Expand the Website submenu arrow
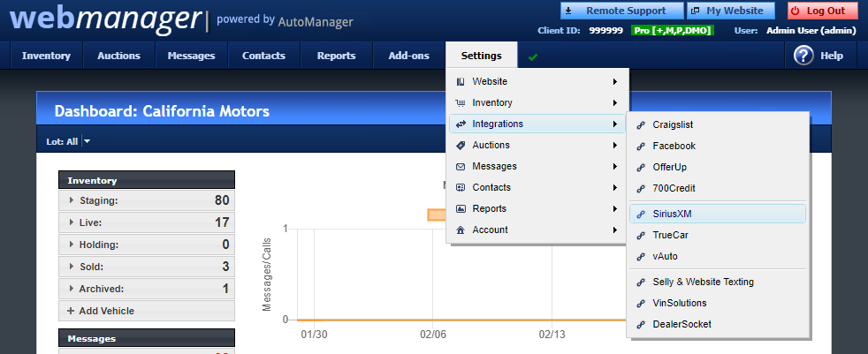 615,82
